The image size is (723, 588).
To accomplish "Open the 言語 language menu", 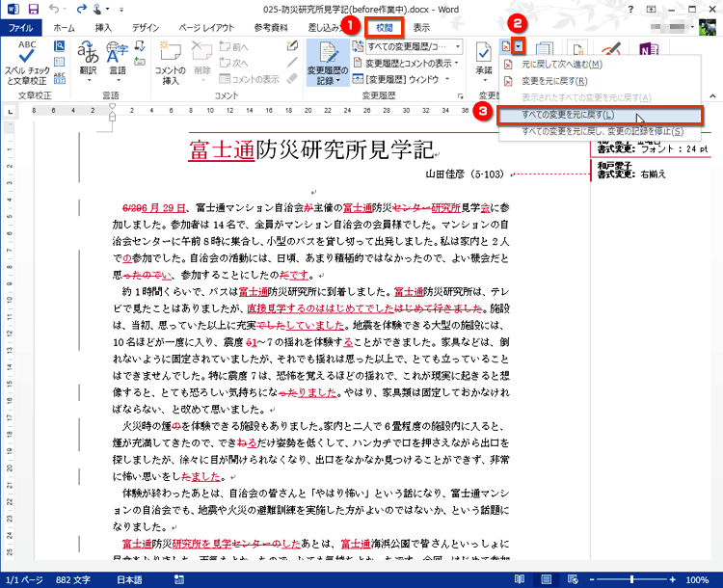I will click(117, 63).
